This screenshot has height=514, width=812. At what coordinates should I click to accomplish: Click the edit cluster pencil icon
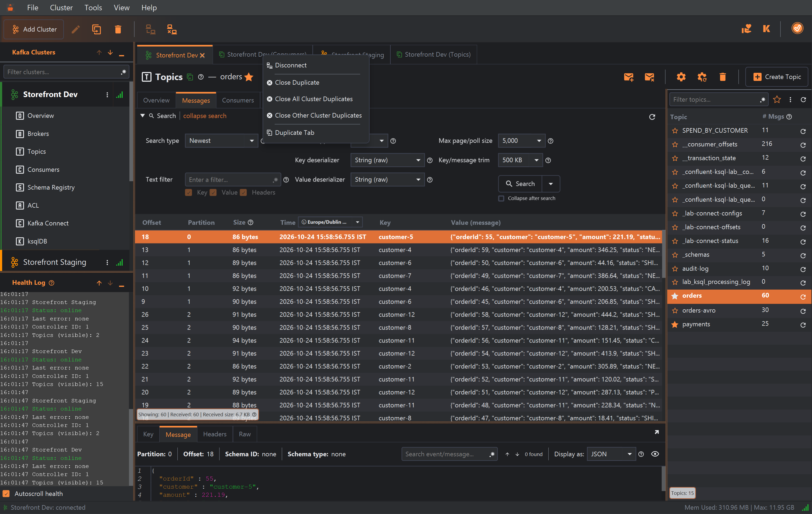tap(76, 29)
